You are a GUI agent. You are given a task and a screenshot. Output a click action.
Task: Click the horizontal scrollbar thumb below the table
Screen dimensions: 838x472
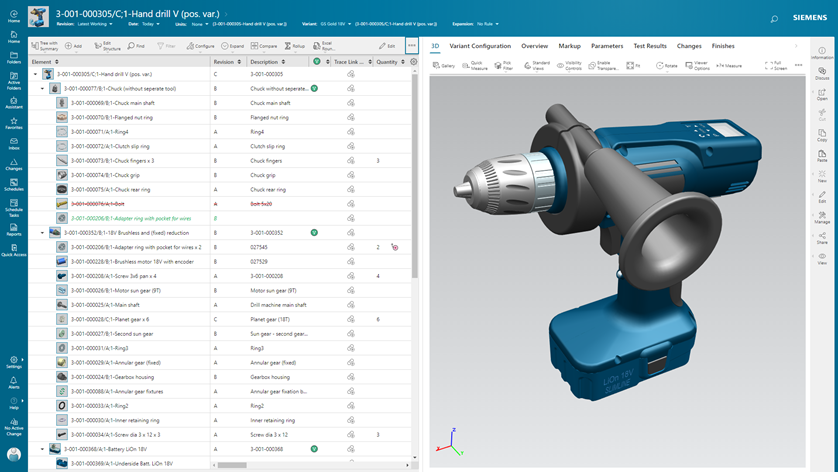tap(232, 465)
